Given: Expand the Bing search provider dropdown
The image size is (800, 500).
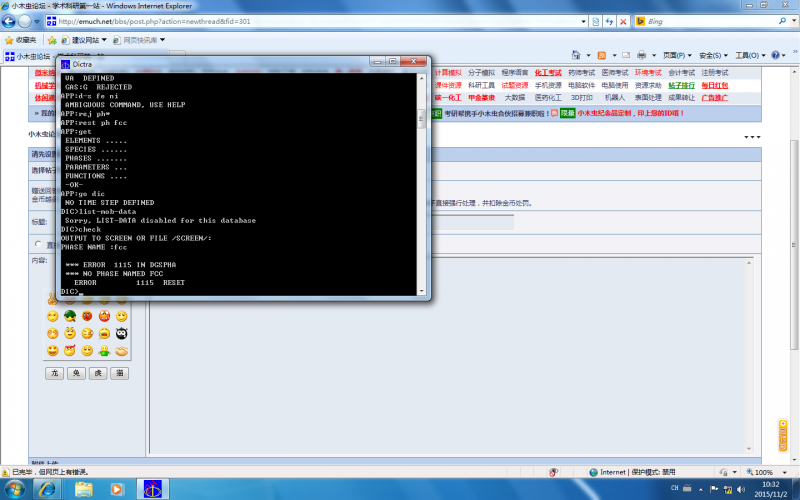Looking at the screenshot, I should 794,21.
